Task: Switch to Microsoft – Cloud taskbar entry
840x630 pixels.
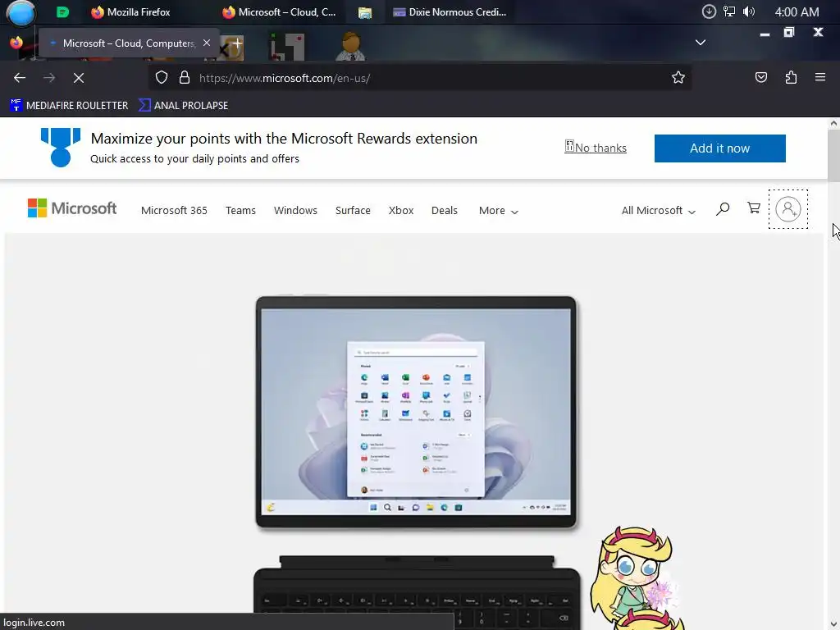Action: click(x=280, y=11)
